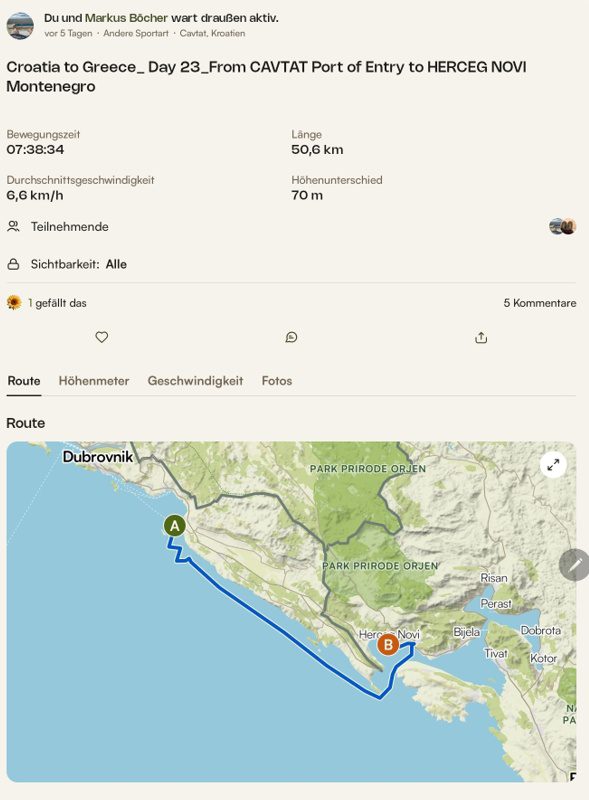Click the pencil edit button
Viewport: 589px width, 800px height.
coord(575,565)
